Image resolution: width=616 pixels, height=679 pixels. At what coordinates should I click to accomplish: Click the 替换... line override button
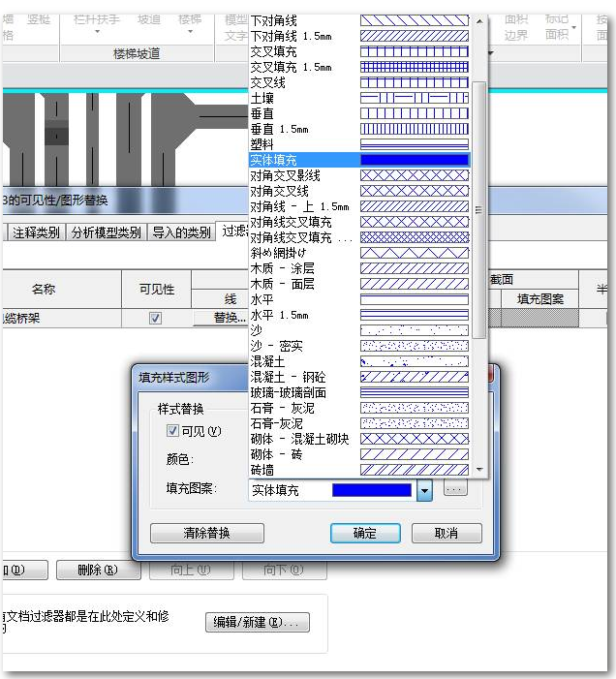coord(221,318)
